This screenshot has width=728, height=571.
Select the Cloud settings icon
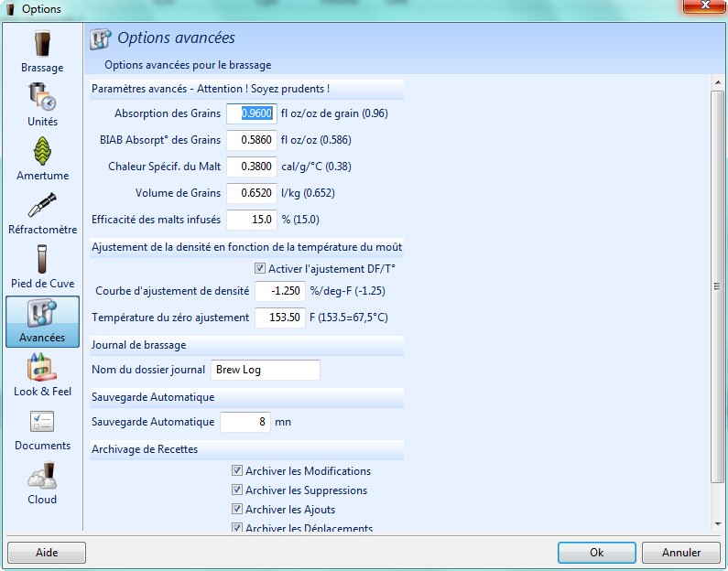point(42,482)
